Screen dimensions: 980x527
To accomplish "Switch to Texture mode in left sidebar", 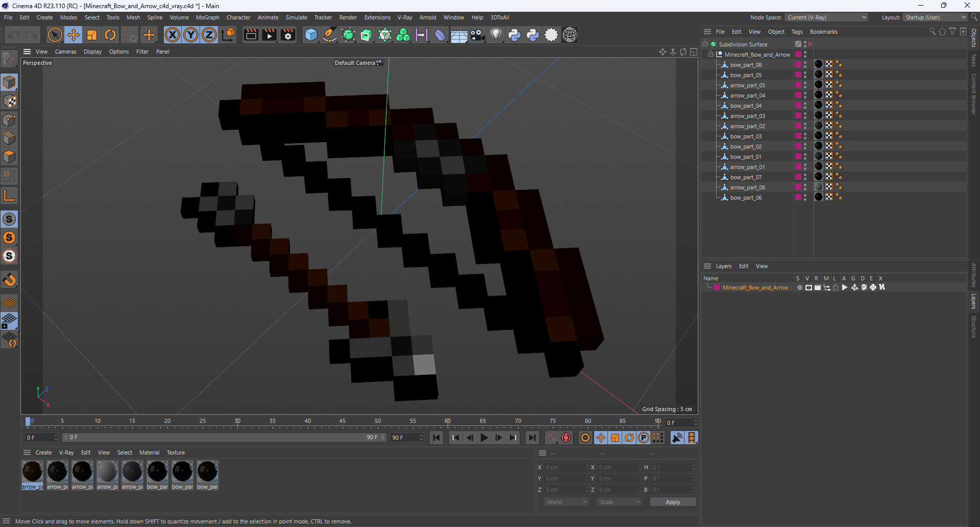I will pos(9,101).
